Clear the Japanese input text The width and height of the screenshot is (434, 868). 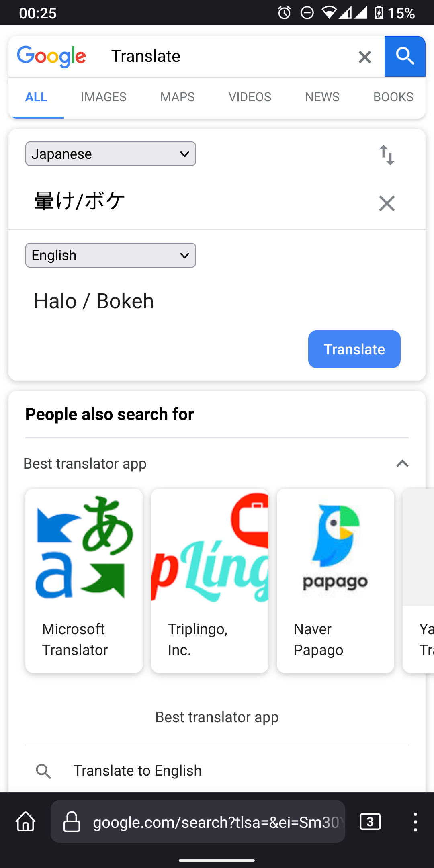[387, 203]
